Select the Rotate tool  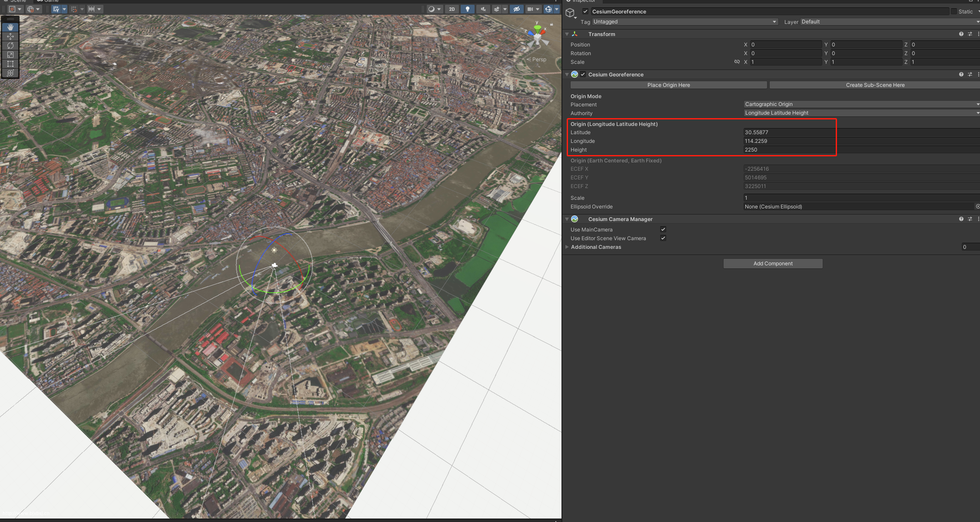tap(10, 46)
